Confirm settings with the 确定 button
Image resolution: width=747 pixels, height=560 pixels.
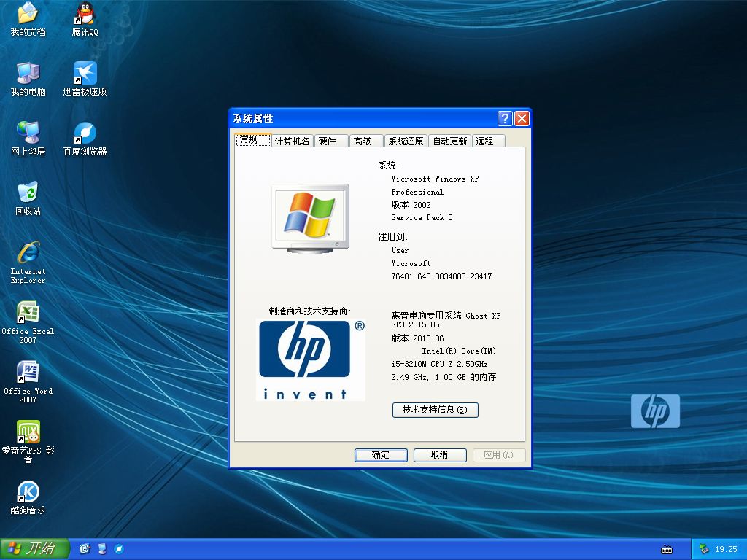click(380, 454)
